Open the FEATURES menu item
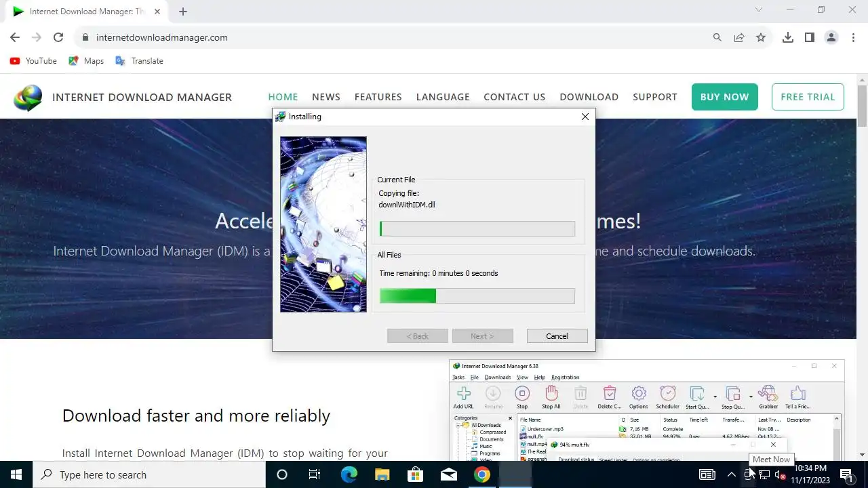 [378, 97]
